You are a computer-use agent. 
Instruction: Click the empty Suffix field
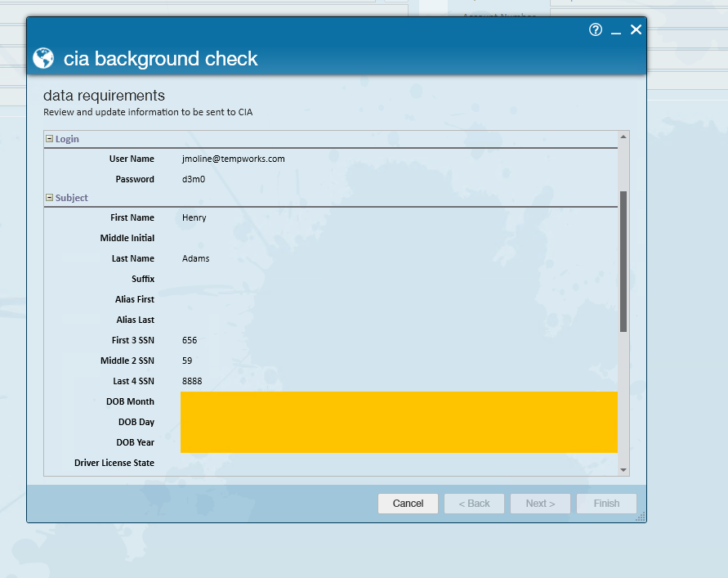[x=400, y=279]
